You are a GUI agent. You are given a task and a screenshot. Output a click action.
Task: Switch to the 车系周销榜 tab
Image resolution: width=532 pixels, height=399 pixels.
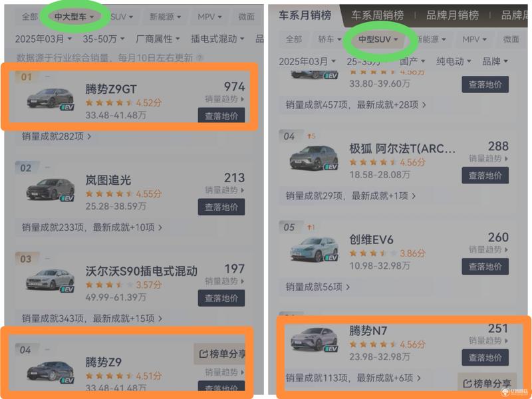pyautogui.click(x=377, y=15)
